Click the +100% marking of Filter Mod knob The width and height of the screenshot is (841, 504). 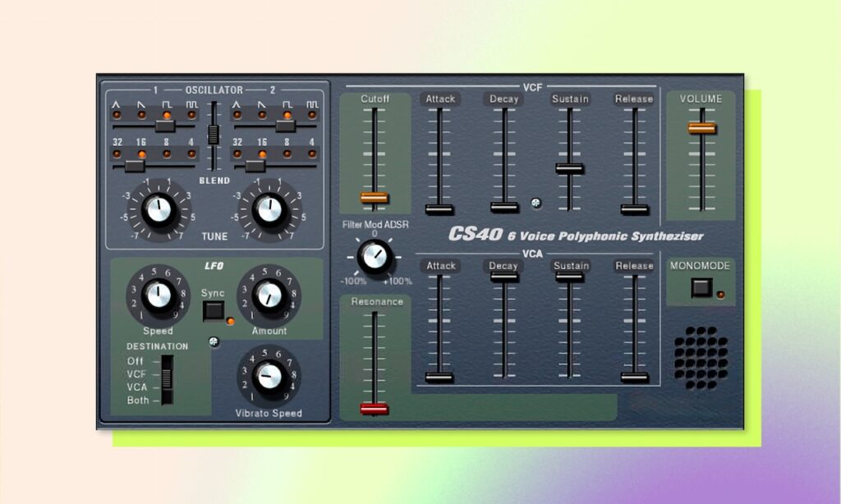(398, 281)
